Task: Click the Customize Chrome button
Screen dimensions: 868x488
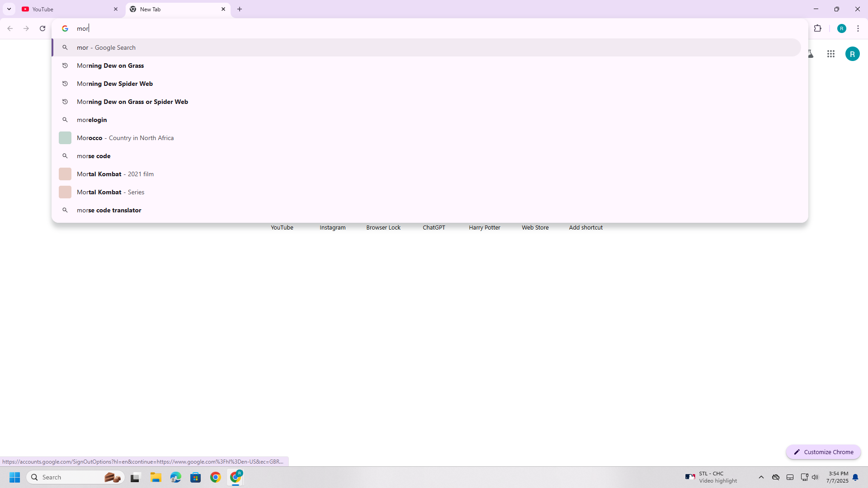Action: tap(823, 452)
